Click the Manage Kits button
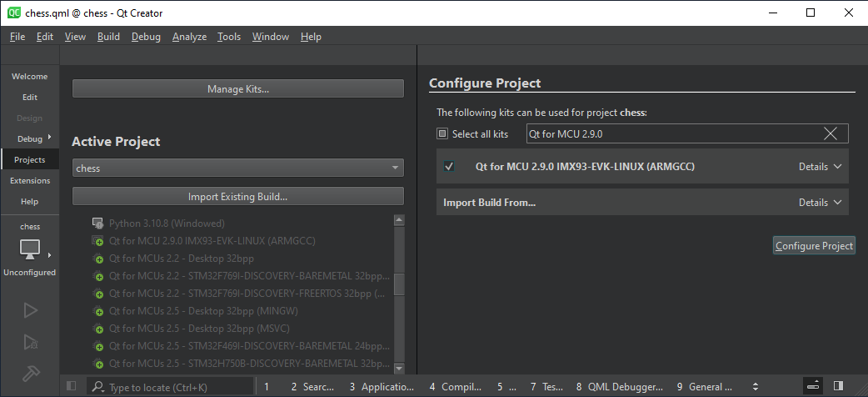 point(237,89)
